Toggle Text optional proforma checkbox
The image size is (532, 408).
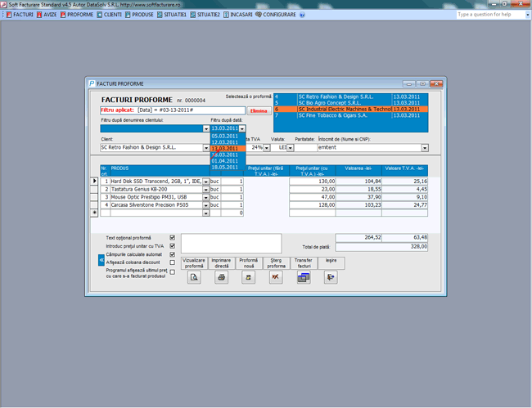tap(173, 238)
